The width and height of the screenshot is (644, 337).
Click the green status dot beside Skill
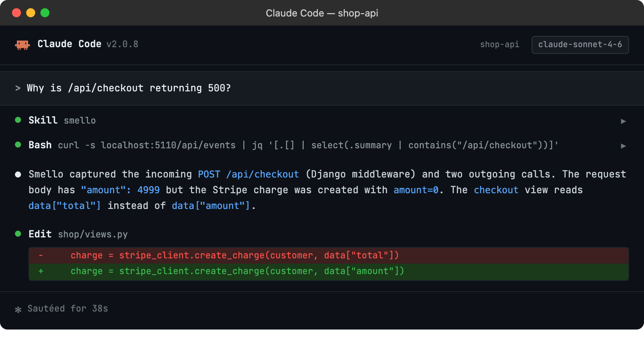[18, 120]
